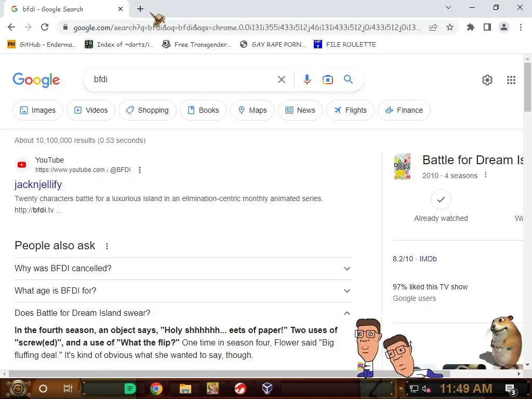Open Chrome from the taskbar
The image size is (532, 399).
156,389
